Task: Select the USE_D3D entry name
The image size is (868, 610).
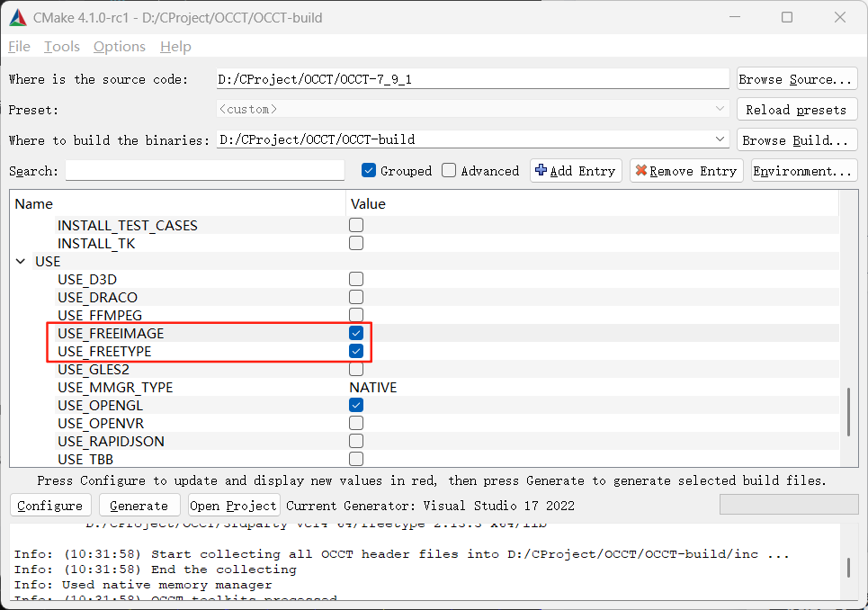Action: (87, 279)
